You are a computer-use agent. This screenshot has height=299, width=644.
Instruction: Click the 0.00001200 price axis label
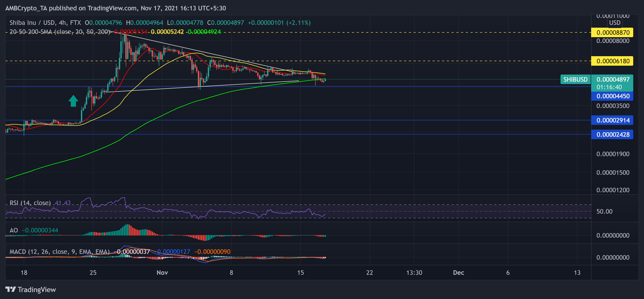pyautogui.click(x=613, y=190)
